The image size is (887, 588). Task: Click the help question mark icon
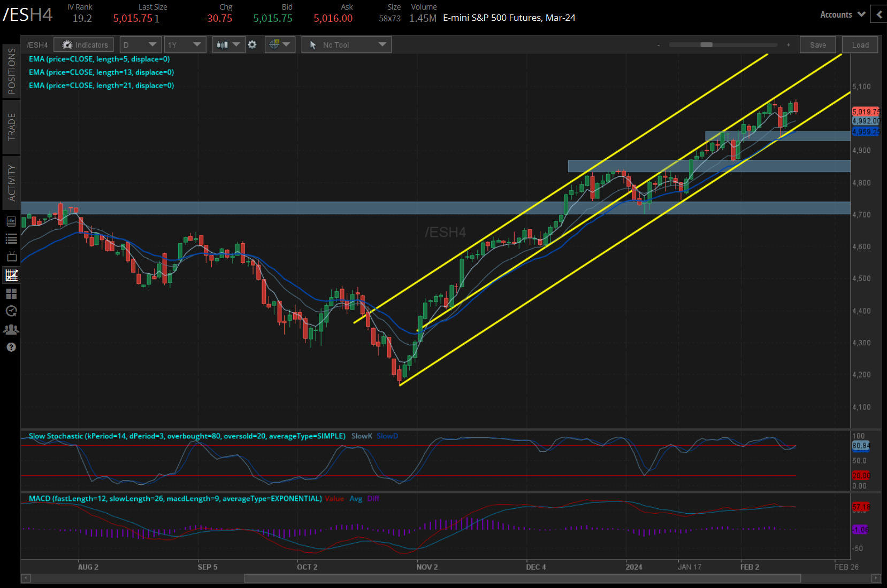pyautogui.click(x=11, y=347)
